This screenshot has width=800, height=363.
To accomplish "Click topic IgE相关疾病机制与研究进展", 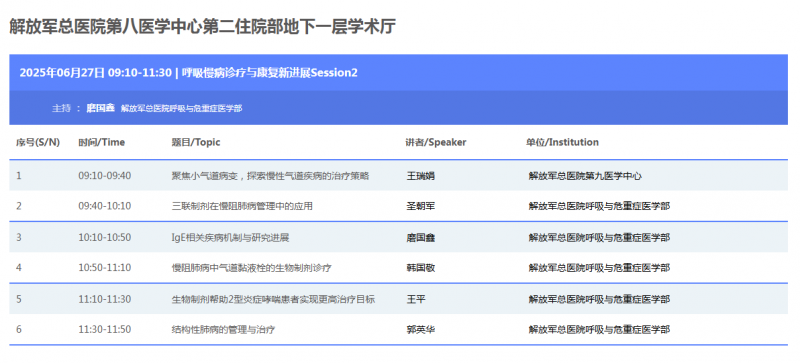I will click(231, 237).
